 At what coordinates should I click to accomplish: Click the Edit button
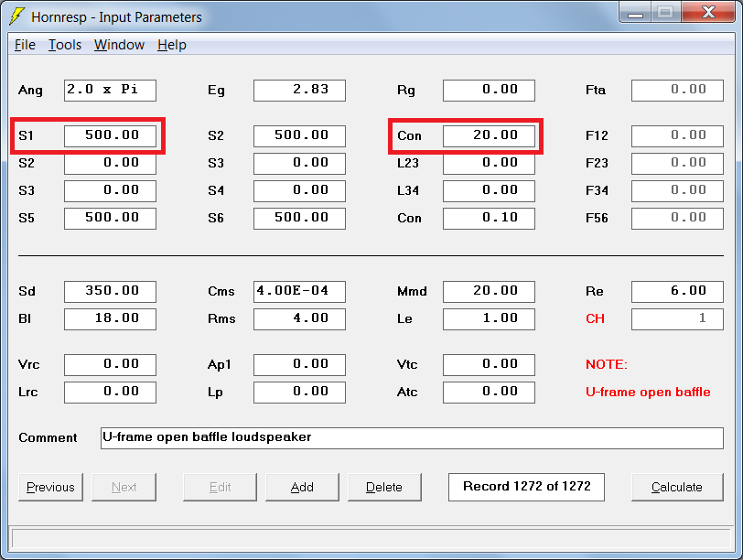click(220, 487)
